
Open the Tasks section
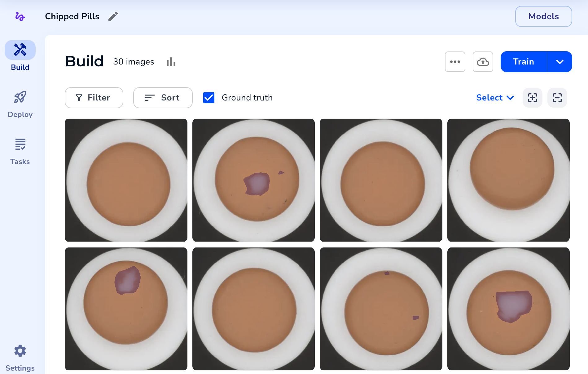click(x=20, y=152)
